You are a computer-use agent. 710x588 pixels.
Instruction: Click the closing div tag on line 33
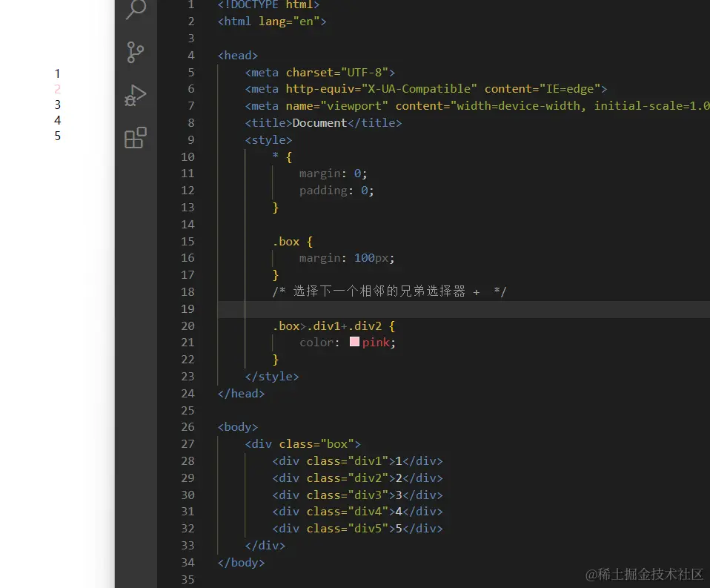tap(265, 546)
